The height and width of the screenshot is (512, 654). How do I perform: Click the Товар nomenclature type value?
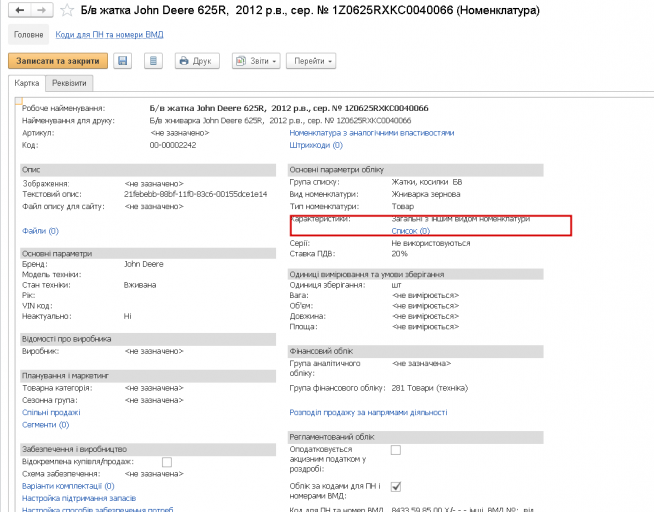pyautogui.click(x=402, y=206)
